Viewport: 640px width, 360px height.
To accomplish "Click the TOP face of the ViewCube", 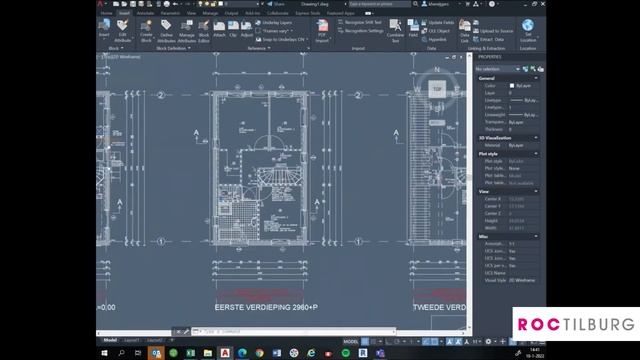I will [437, 89].
